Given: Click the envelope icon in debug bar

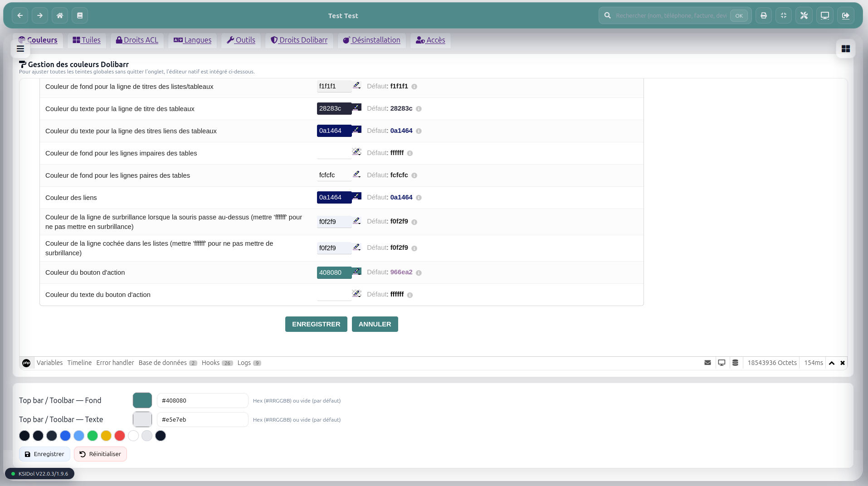Looking at the screenshot, I should tap(707, 363).
